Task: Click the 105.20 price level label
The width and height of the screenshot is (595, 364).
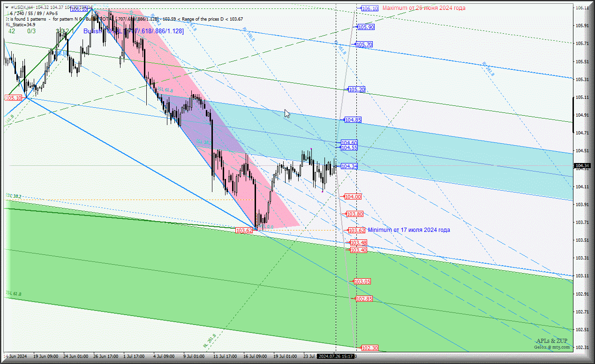Action: tap(356, 89)
